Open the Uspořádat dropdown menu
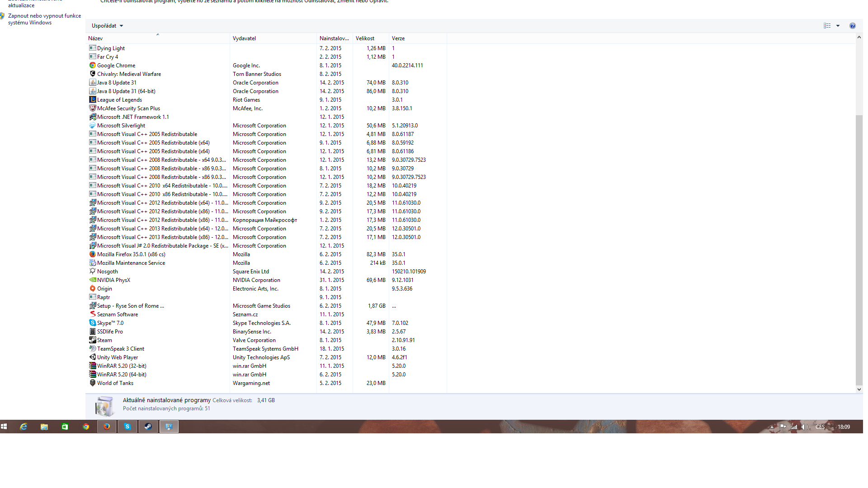868x488 pixels. pos(107,26)
